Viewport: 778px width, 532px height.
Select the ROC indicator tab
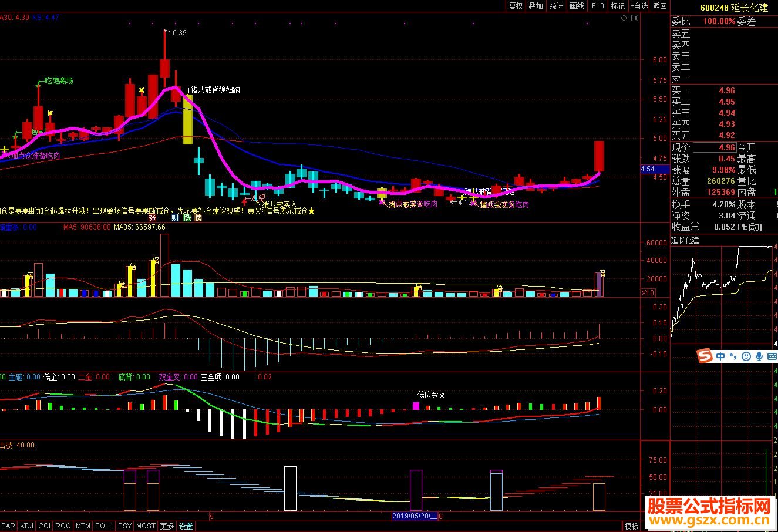63,526
